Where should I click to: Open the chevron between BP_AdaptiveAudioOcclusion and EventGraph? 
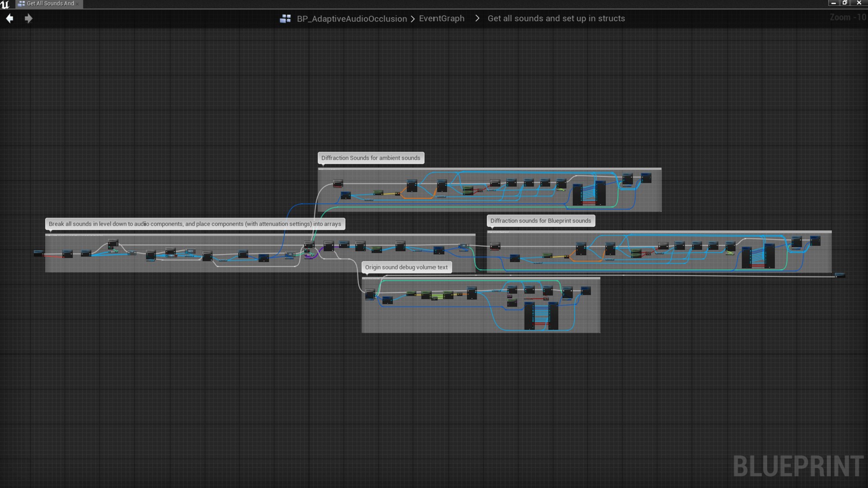point(413,19)
